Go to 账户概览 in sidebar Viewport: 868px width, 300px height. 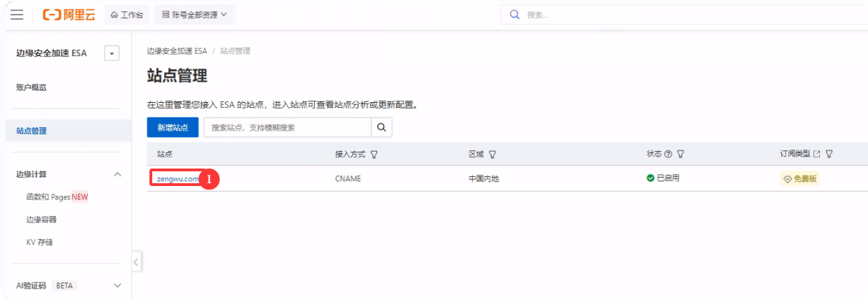coord(31,87)
